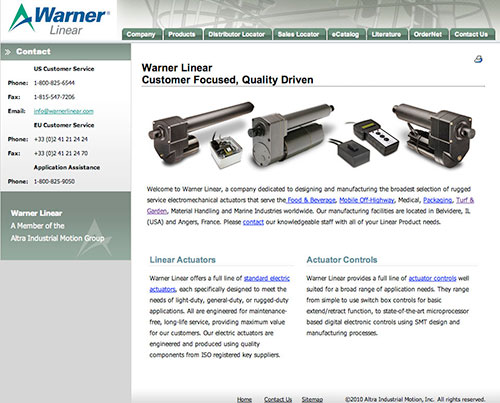Click the Linear Actuators heading
Screen dimensions: 500x403
pyautogui.click(x=183, y=260)
